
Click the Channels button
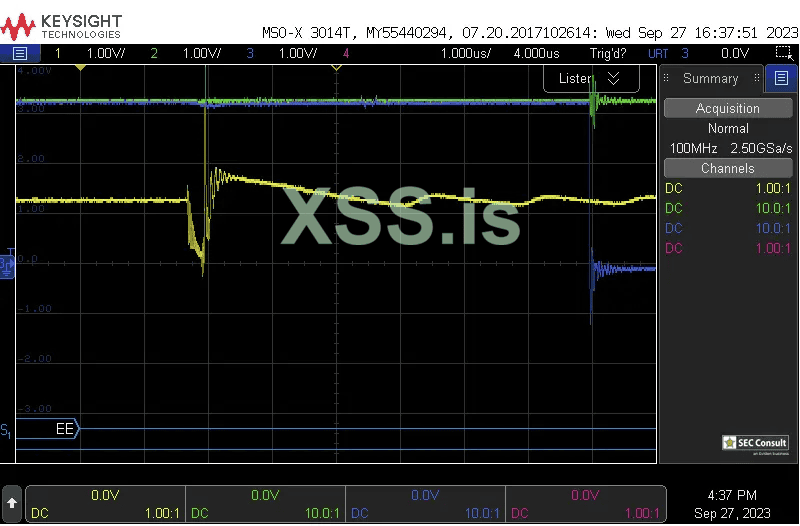pos(728,168)
